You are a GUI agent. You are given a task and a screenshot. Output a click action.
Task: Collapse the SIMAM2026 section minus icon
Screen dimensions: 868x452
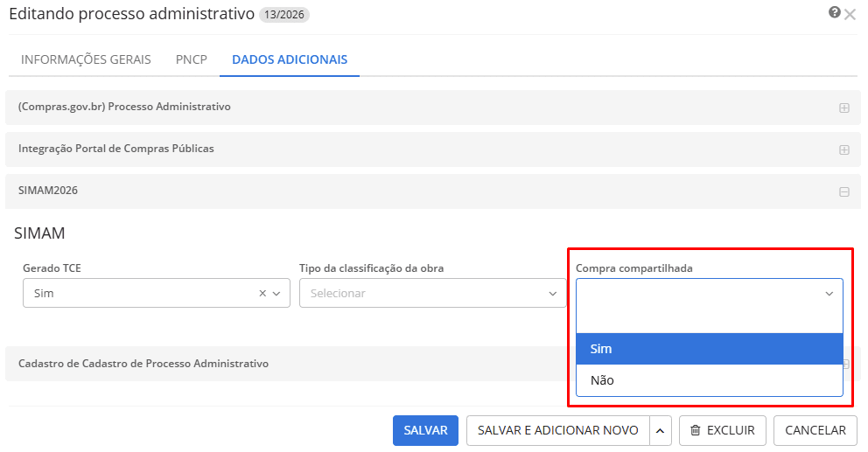coord(843,191)
